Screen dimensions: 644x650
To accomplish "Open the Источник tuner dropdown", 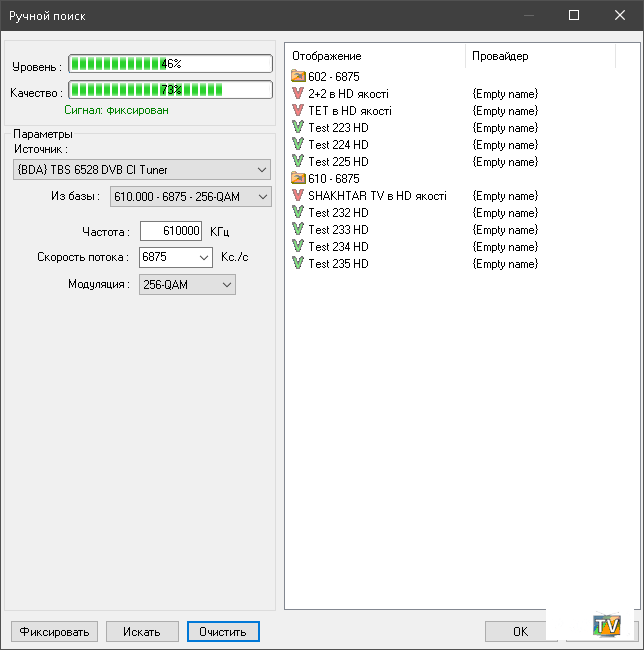I will [x=262, y=169].
